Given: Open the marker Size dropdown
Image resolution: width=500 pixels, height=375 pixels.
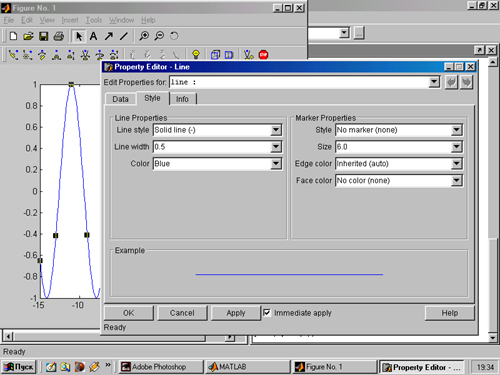Looking at the screenshot, I should click(456, 147).
